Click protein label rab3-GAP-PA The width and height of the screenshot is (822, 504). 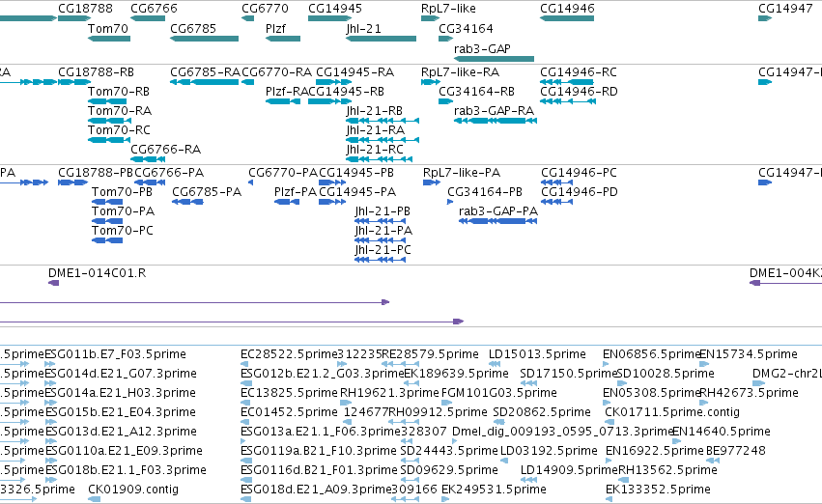pyautogui.click(x=498, y=211)
